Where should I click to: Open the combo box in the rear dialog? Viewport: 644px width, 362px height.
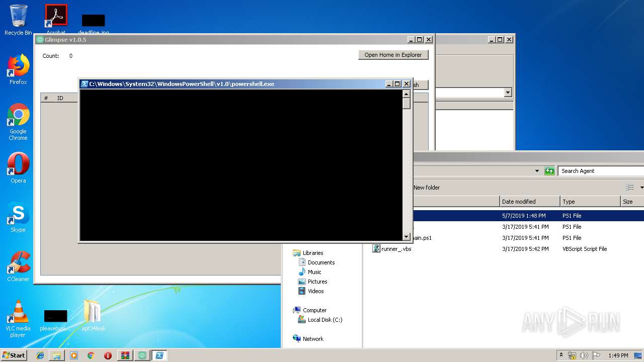(x=508, y=93)
